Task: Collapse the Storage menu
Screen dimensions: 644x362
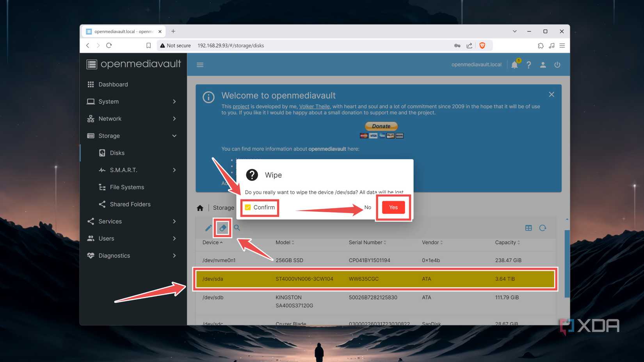Action: click(133, 136)
